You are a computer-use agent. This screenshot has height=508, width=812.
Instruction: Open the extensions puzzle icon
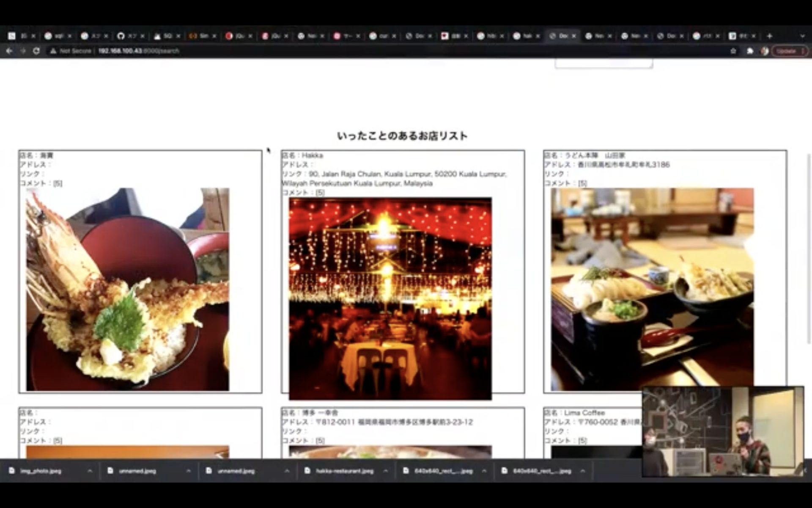(x=750, y=51)
